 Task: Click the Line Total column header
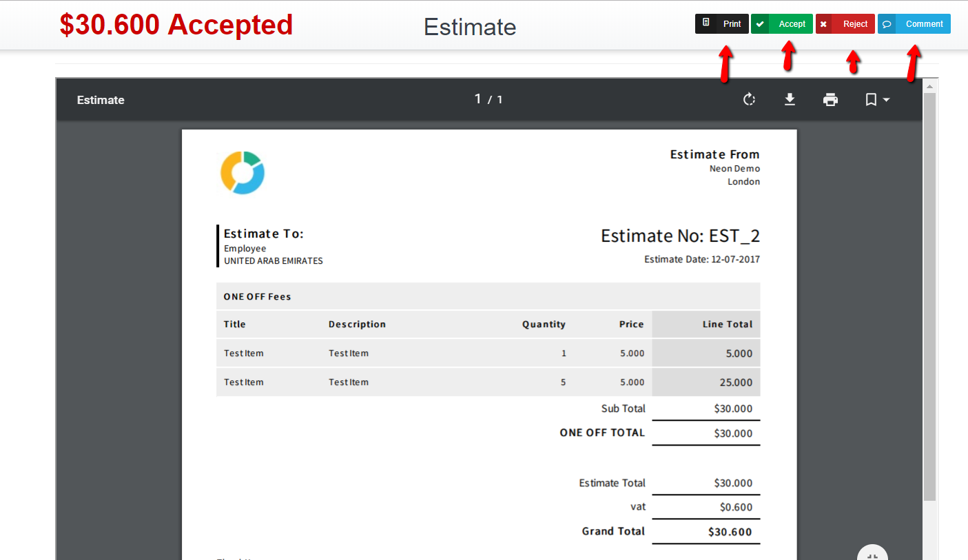pos(727,324)
